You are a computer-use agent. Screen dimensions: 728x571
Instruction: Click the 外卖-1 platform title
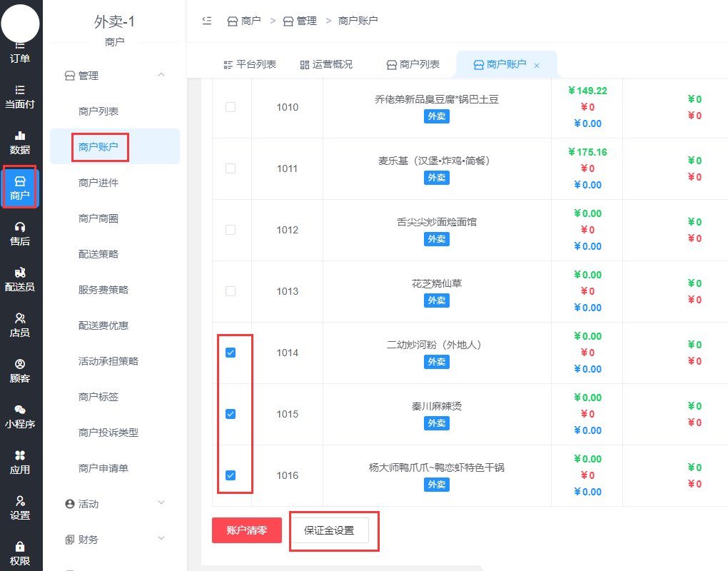[x=114, y=21]
